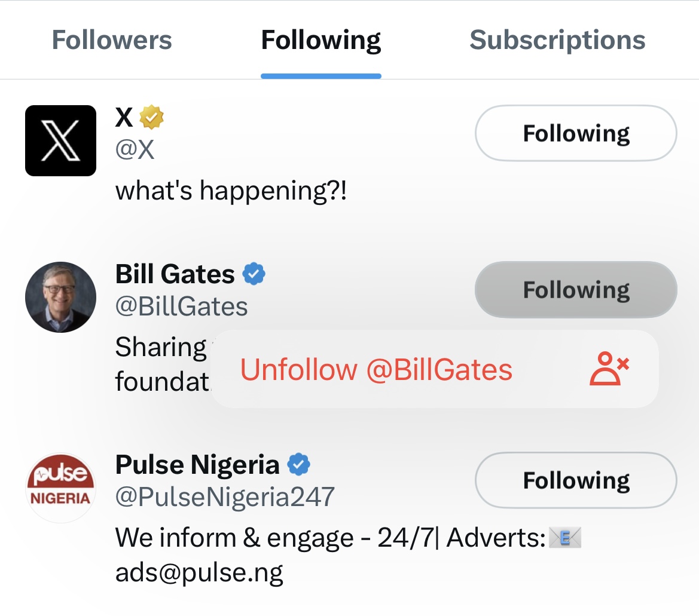Select Unfollow @BillGates menu option
Viewport: 699px width, 616px height.
coord(377,369)
